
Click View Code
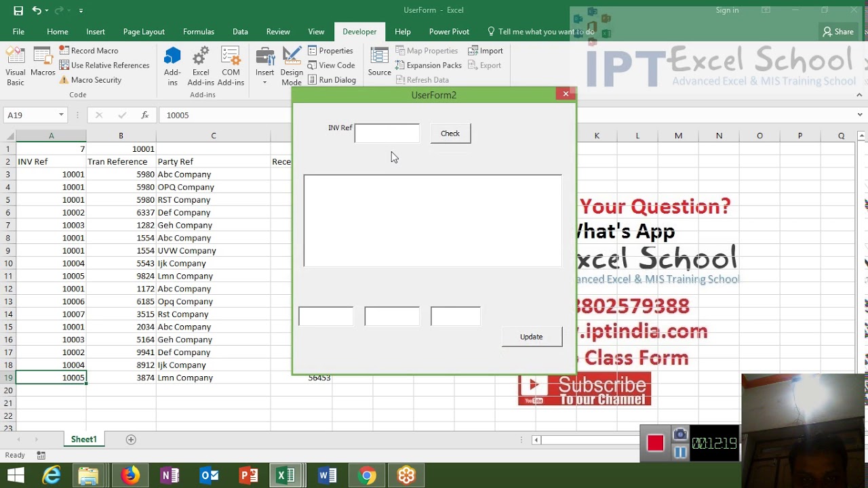[x=331, y=66]
